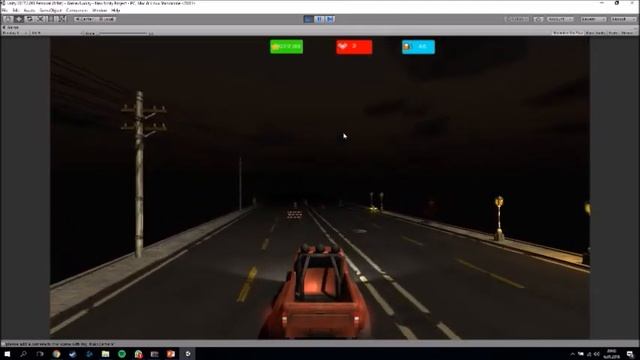Open the Collab dropdown

(x=517, y=19)
